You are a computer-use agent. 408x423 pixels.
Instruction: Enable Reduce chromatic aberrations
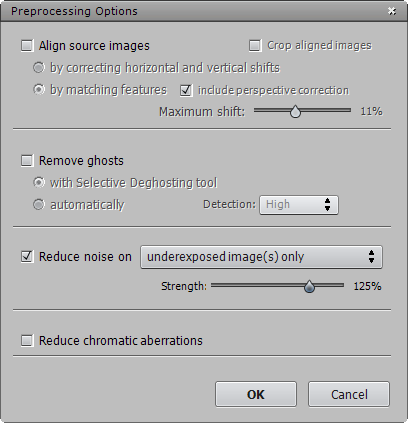[27, 341]
